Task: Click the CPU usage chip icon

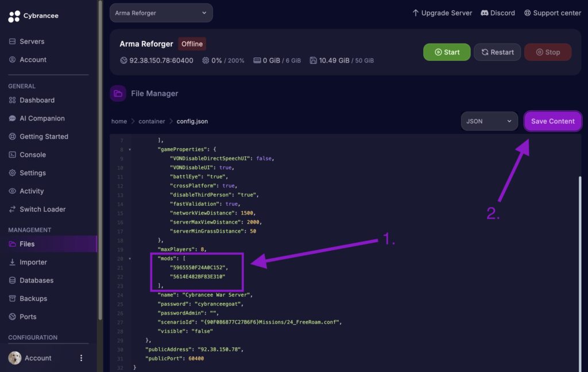Action: click(206, 60)
